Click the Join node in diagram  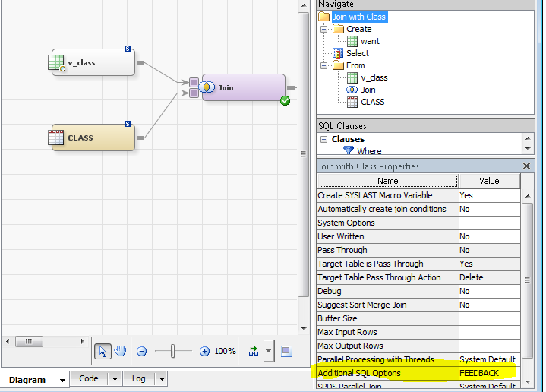(x=243, y=87)
